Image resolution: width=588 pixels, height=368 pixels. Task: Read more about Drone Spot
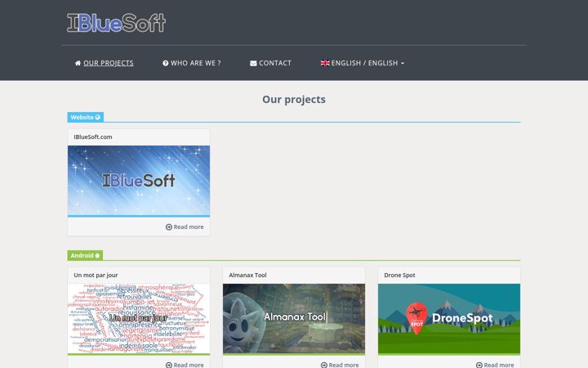tap(495, 365)
